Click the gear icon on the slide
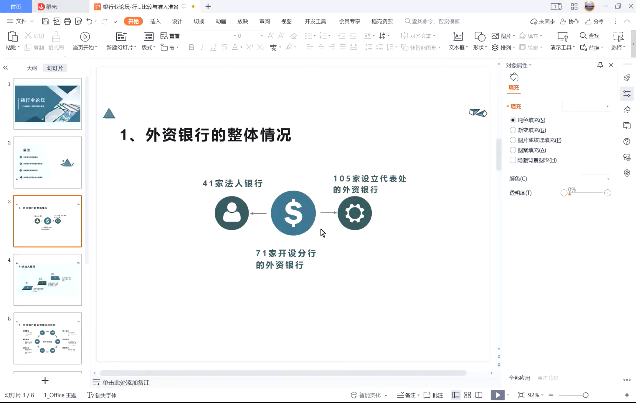 tap(355, 212)
